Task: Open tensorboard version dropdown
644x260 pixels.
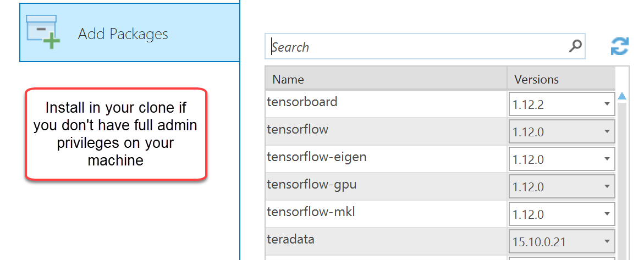Action: [x=607, y=104]
